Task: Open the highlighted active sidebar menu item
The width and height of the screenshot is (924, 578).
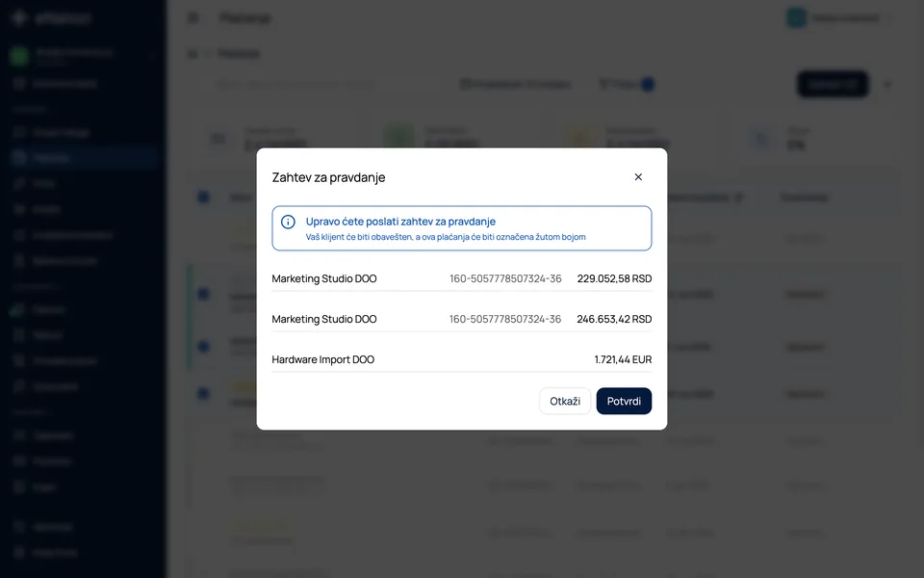Action: coord(83,157)
